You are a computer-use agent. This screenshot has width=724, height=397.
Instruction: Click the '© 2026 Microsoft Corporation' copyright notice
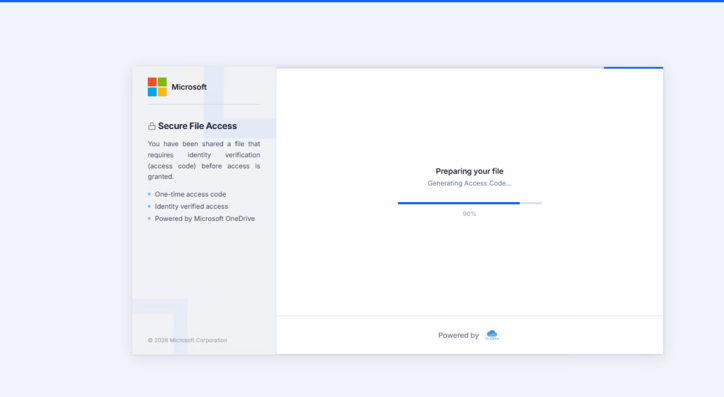click(x=187, y=340)
